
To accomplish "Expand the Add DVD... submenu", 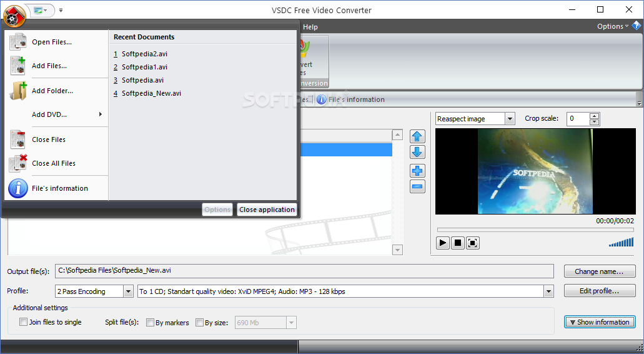I will (57, 114).
